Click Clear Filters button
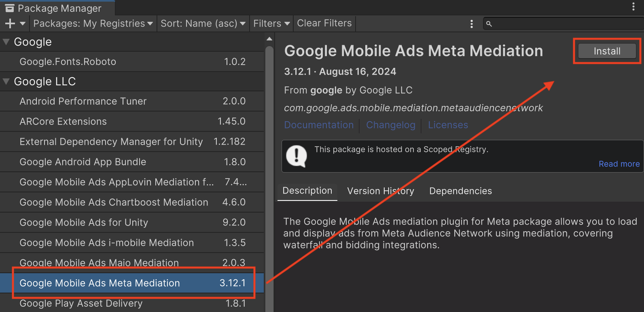The image size is (644, 312). tap(324, 23)
